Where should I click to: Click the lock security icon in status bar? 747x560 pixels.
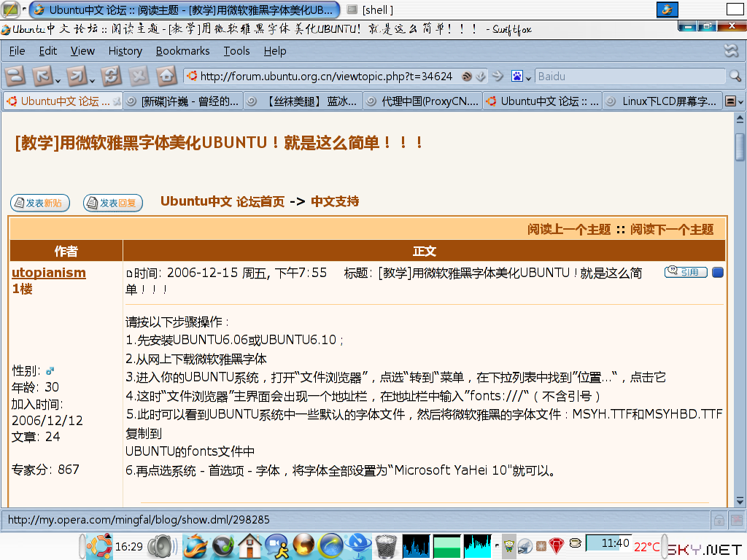[x=719, y=520]
